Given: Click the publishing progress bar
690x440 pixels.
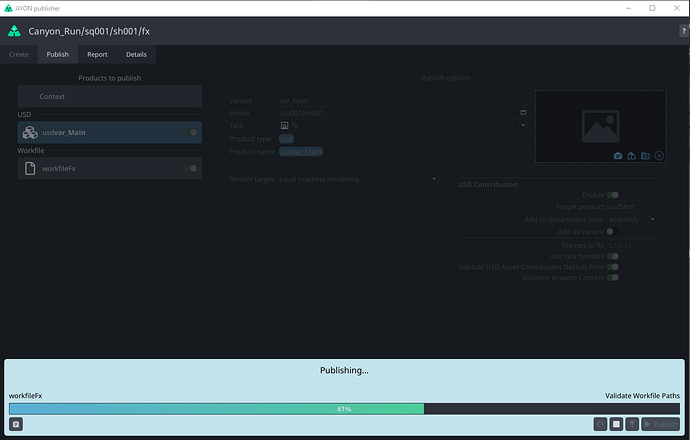Looking at the screenshot, I should click(345, 408).
